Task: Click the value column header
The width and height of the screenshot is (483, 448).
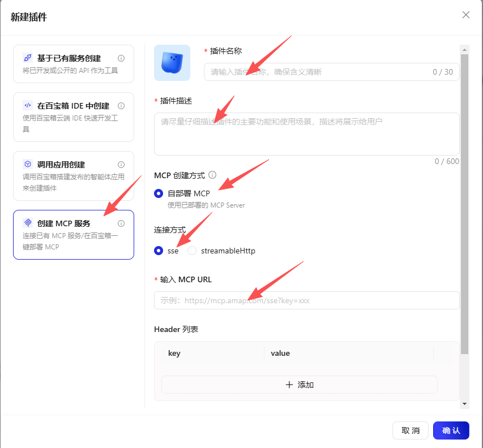Action: point(280,353)
